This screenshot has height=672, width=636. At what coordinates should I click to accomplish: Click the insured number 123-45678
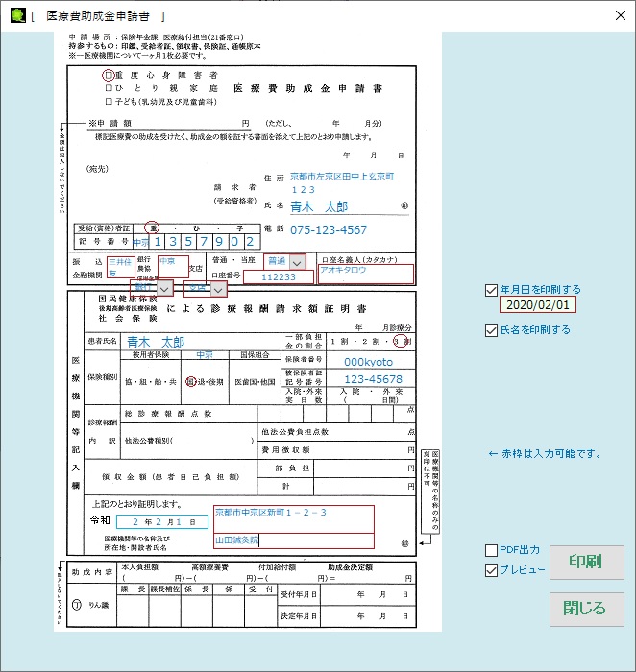[x=373, y=379]
